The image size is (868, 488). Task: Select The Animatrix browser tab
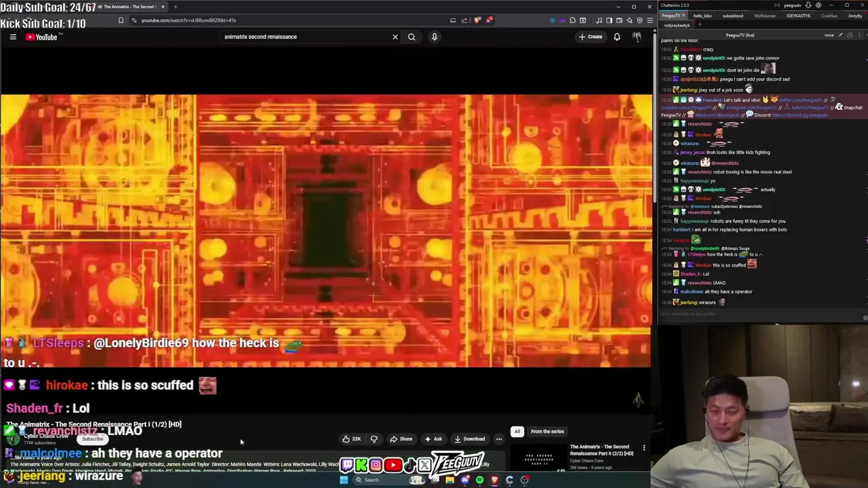click(x=129, y=7)
